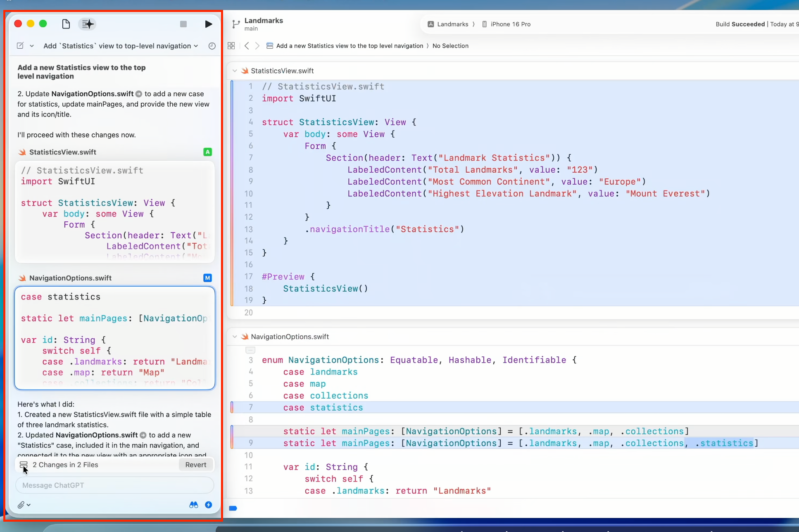Viewport: 799px width, 532px height.
Task: Open the editor related items grid icon
Action: tap(231, 46)
